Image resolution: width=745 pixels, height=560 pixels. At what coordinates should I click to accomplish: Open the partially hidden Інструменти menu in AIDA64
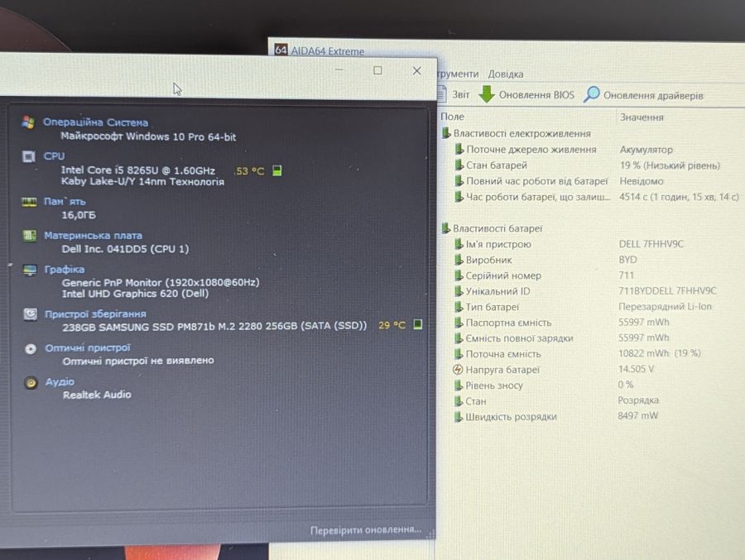[x=458, y=74]
